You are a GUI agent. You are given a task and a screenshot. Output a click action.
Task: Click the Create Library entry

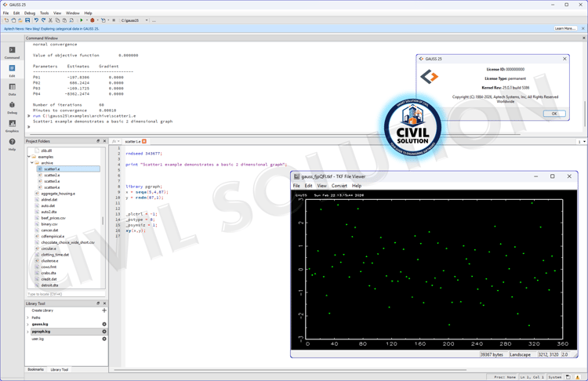click(x=42, y=310)
